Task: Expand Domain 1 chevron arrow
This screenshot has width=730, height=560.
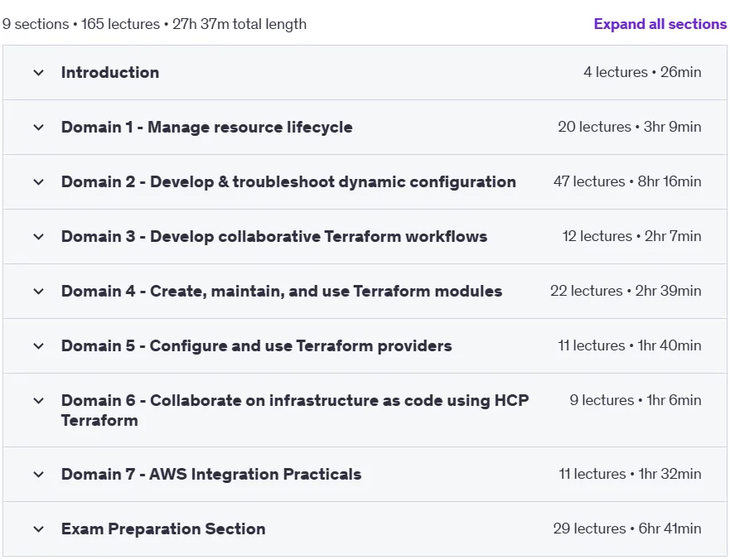Action: [x=39, y=127]
